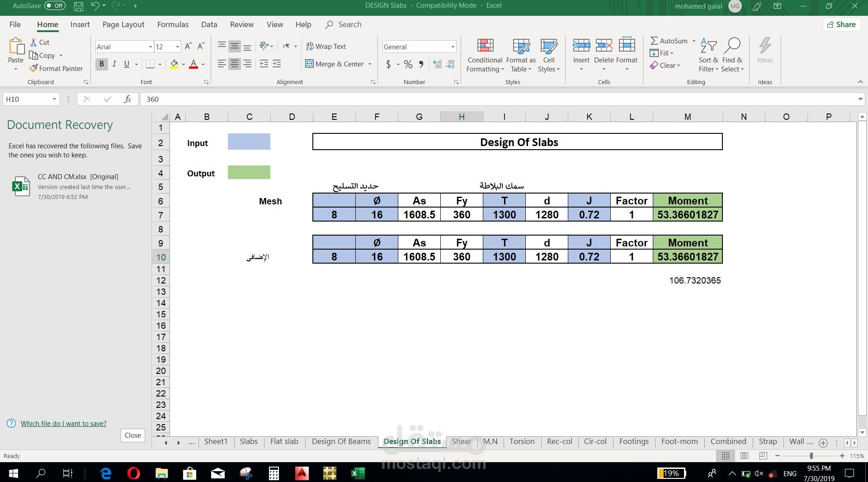
Task: Click the Clear button
Action: 665,66
